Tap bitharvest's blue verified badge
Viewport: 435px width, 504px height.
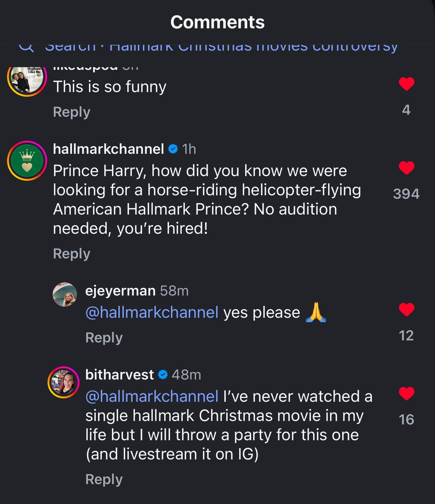point(163,375)
